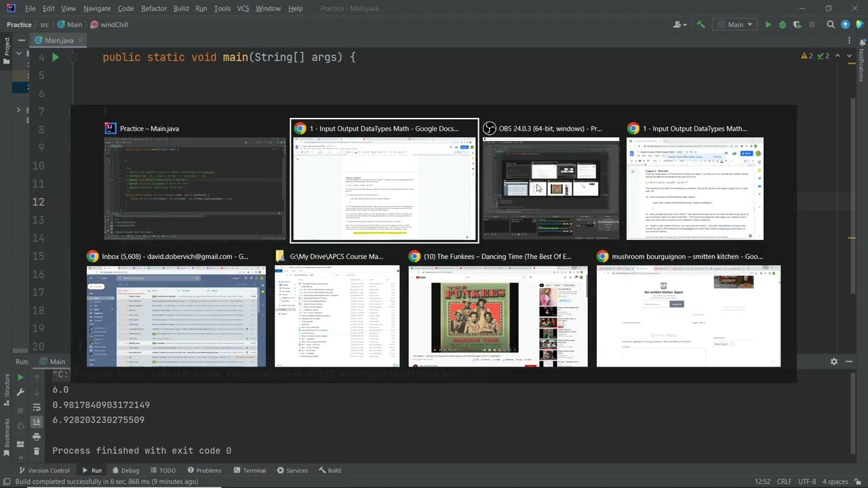Open run configuration wrench in Run panel
868x488 pixels.
(x=20, y=392)
